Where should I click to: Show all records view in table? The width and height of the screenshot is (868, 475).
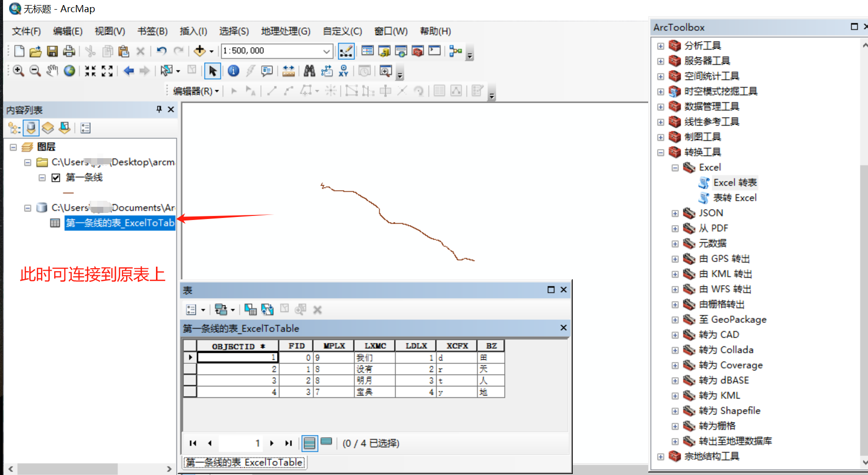pos(309,443)
